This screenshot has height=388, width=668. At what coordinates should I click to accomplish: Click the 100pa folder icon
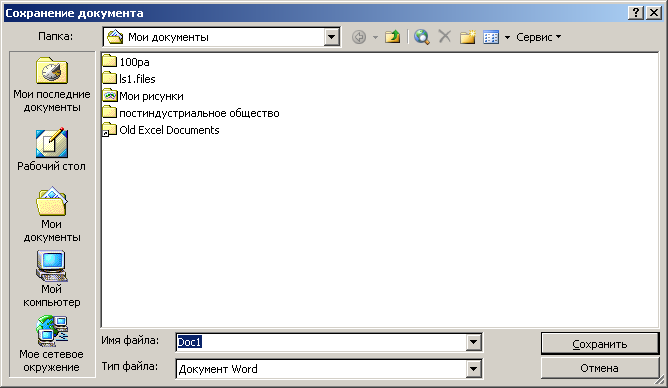(x=109, y=61)
